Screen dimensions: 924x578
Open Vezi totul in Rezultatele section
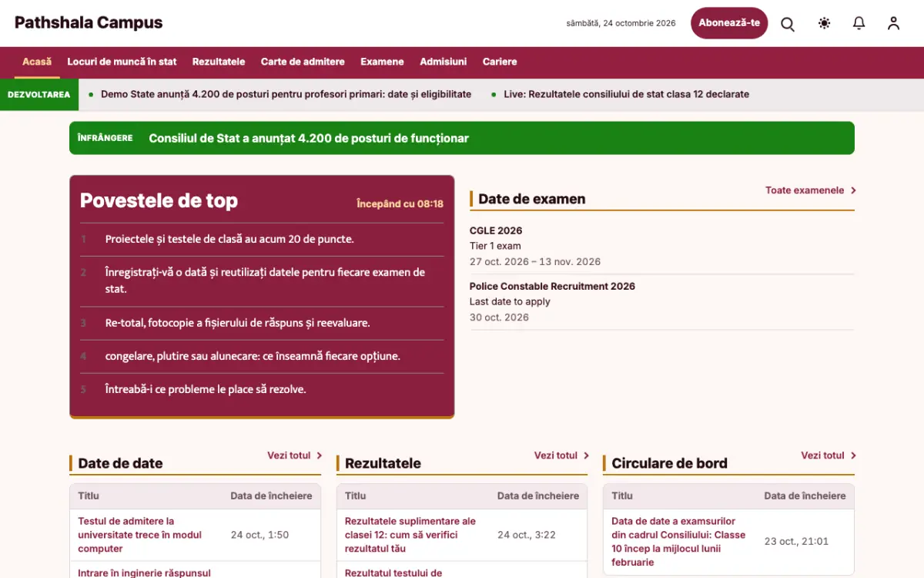(556, 455)
